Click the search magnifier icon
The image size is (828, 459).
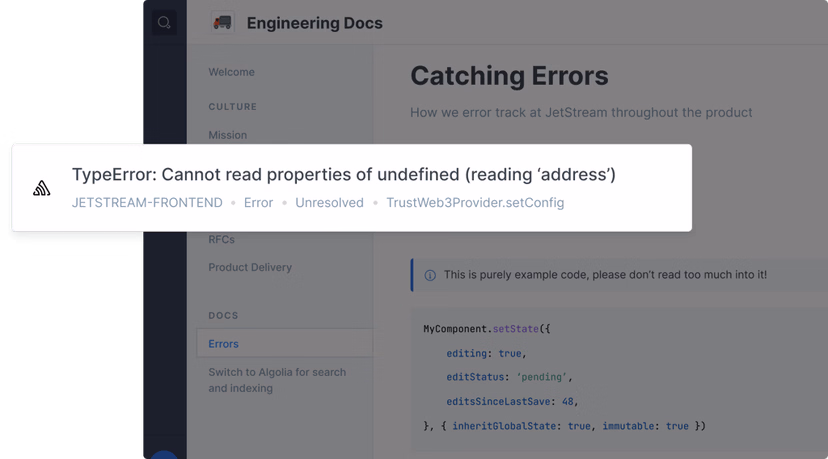click(x=164, y=23)
